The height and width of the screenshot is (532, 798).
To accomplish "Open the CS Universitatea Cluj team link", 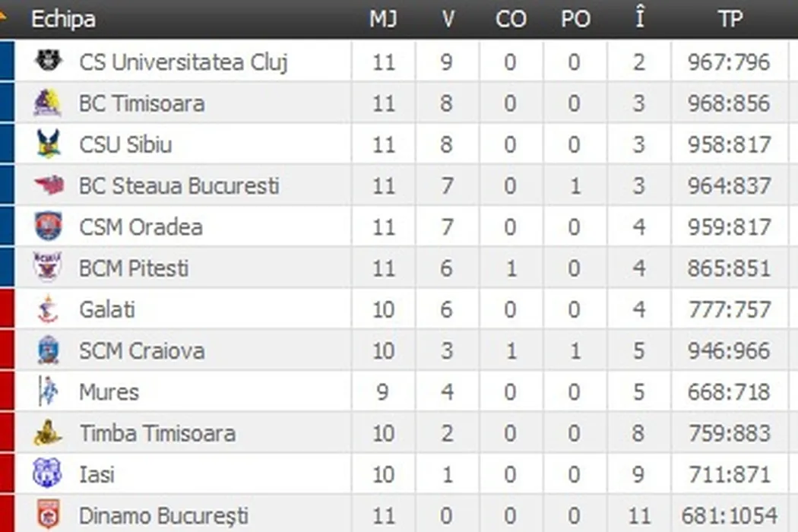I will [x=183, y=62].
